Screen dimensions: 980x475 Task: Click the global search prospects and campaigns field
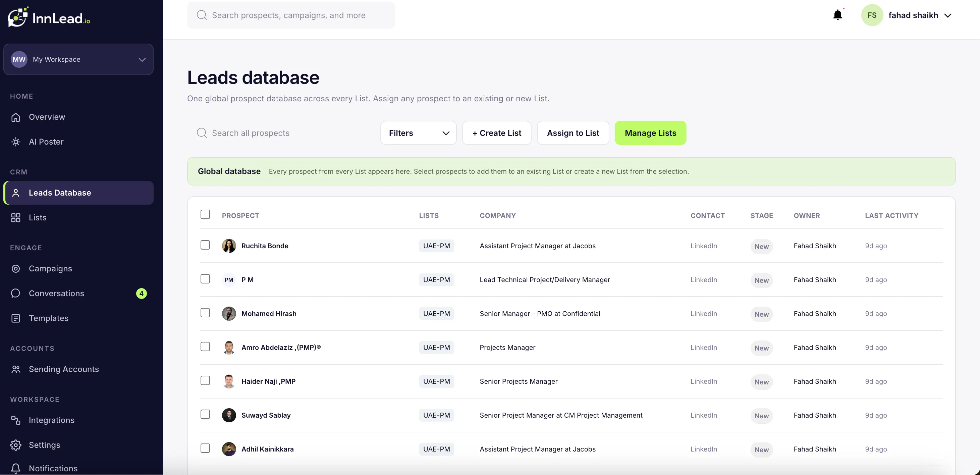tap(291, 15)
